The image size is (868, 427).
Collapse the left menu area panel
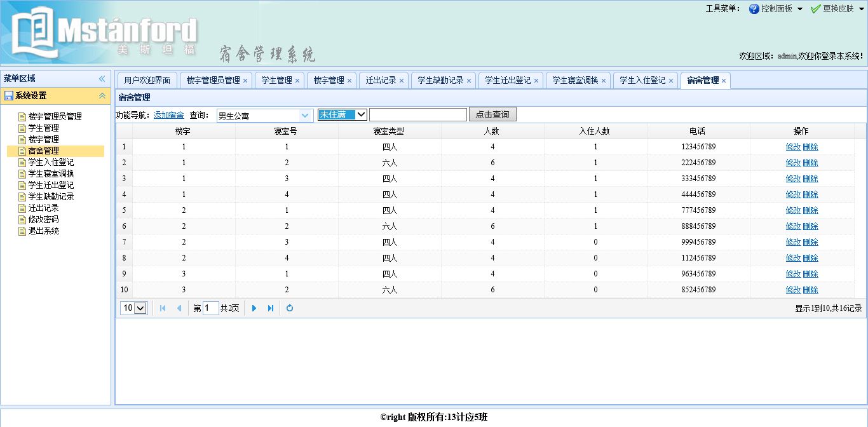coord(102,79)
